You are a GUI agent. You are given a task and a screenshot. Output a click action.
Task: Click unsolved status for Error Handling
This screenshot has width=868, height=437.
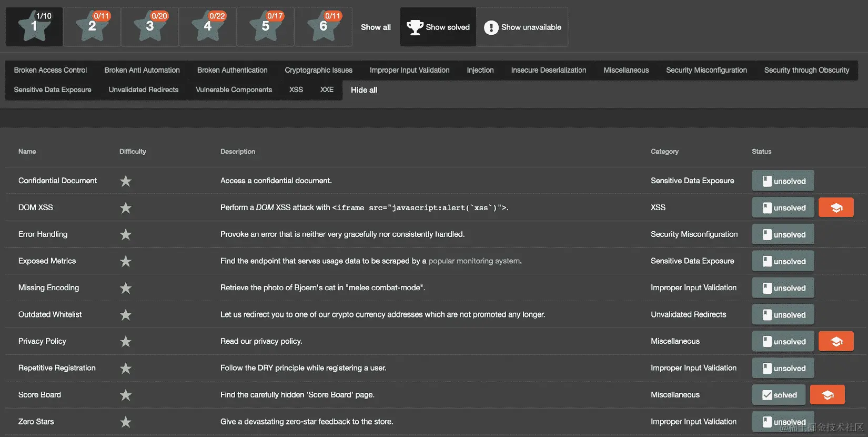pyautogui.click(x=783, y=234)
